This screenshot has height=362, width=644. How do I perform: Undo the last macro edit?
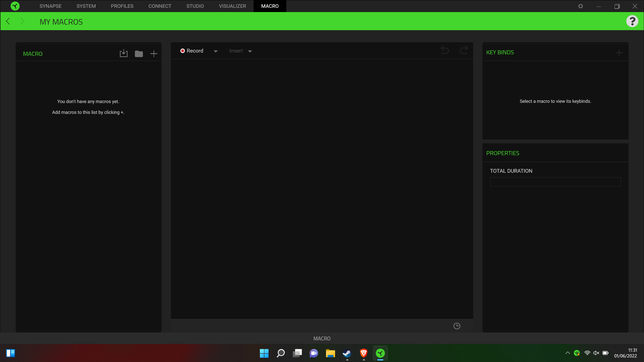point(445,50)
